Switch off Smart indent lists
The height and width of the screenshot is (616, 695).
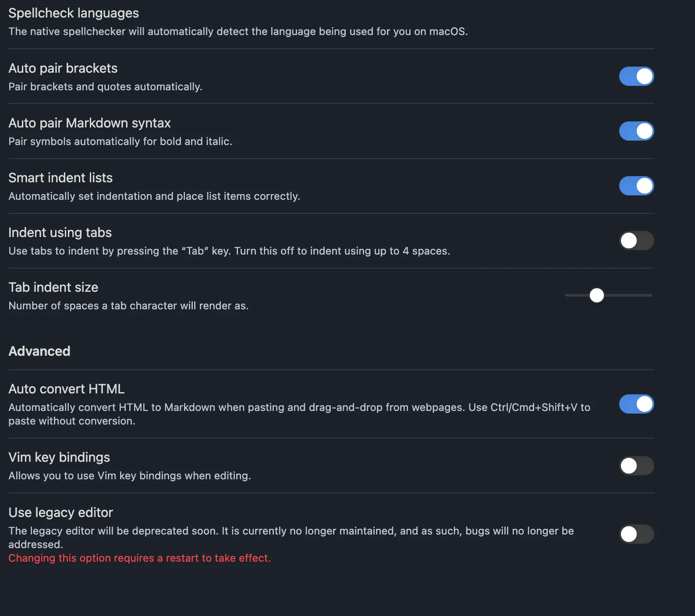[x=636, y=186]
